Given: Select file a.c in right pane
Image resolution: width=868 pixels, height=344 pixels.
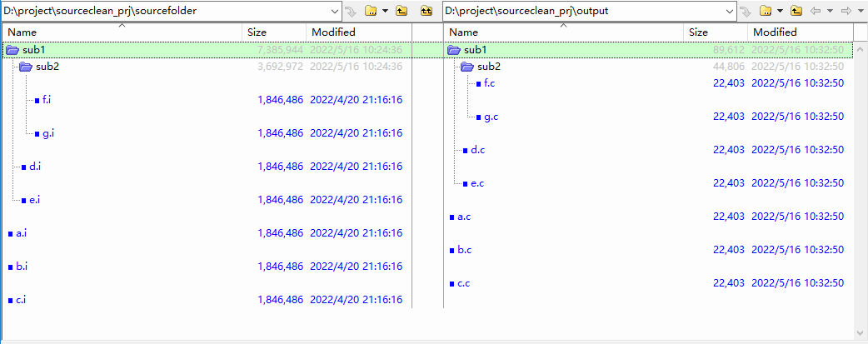Looking at the screenshot, I should coord(464,217).
